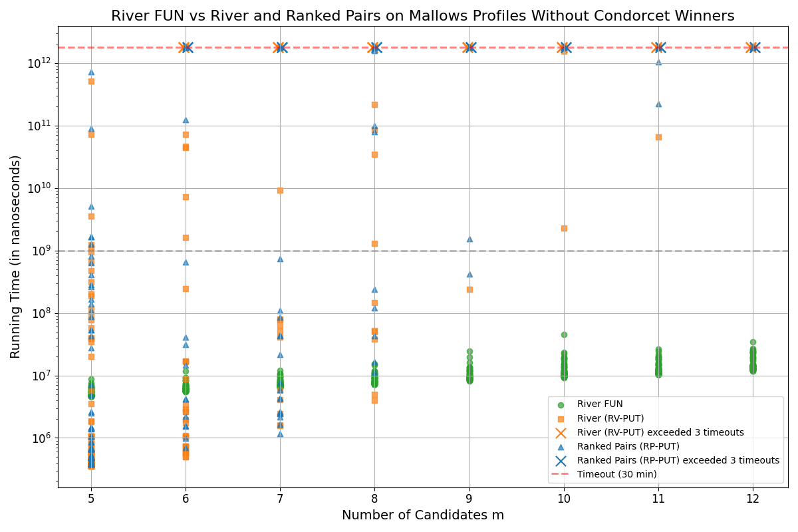This screenshot has width=798, height=532.
Task: Click the isolated green circle above m=10 cluster
Action: (x=564, y=334)
